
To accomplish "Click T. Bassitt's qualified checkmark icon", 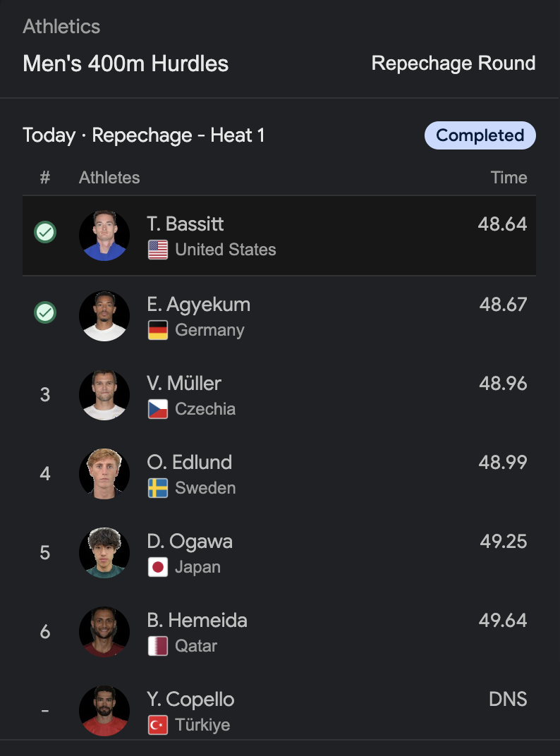I will [x=45, y=233].
